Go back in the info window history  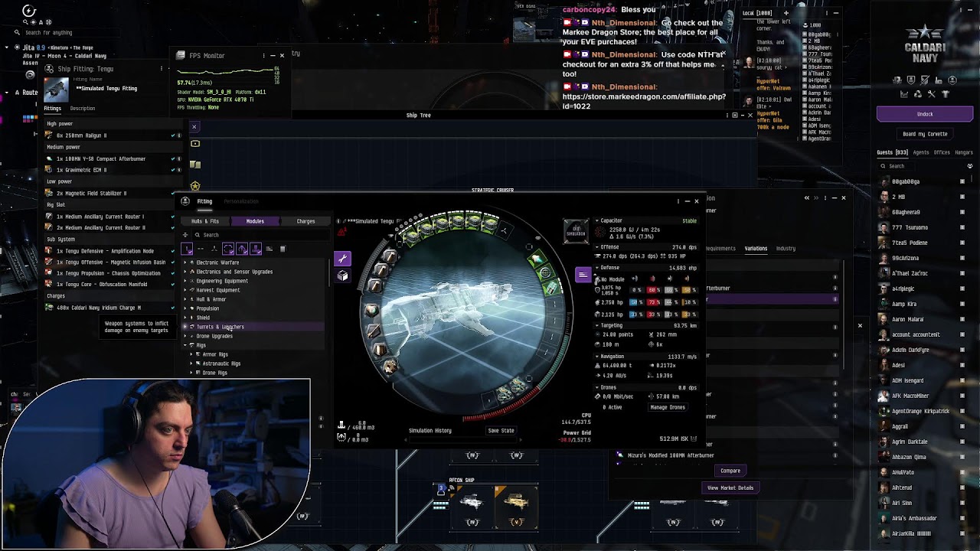pos(806,198)
